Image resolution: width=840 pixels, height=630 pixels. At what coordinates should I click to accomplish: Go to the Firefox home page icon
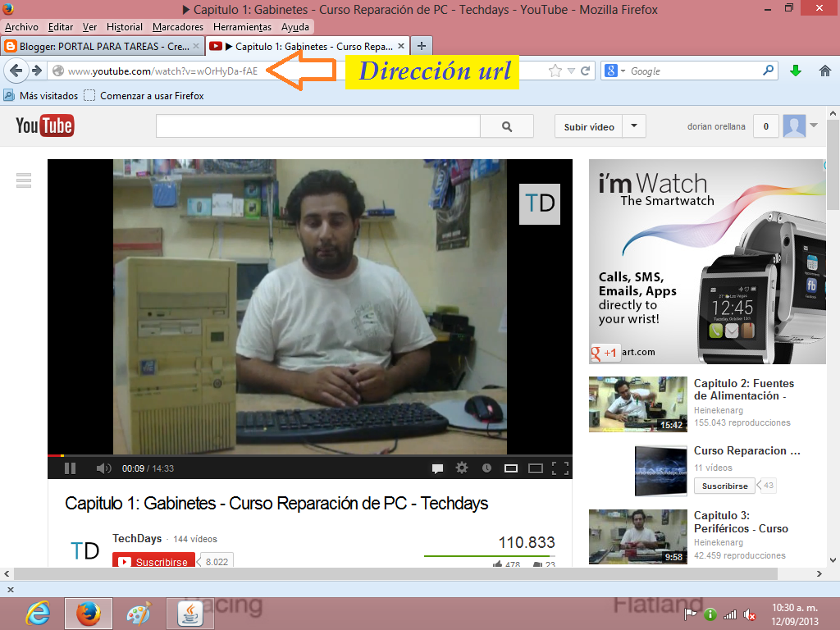pos(825,71)
